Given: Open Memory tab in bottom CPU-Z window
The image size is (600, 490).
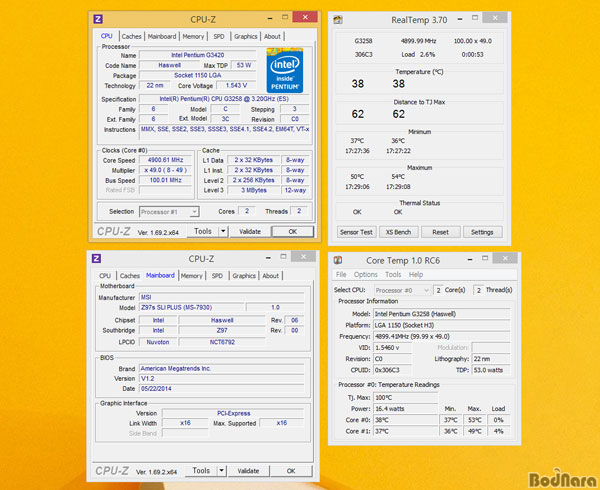Looking at the screenshot, I should [191, 275].
